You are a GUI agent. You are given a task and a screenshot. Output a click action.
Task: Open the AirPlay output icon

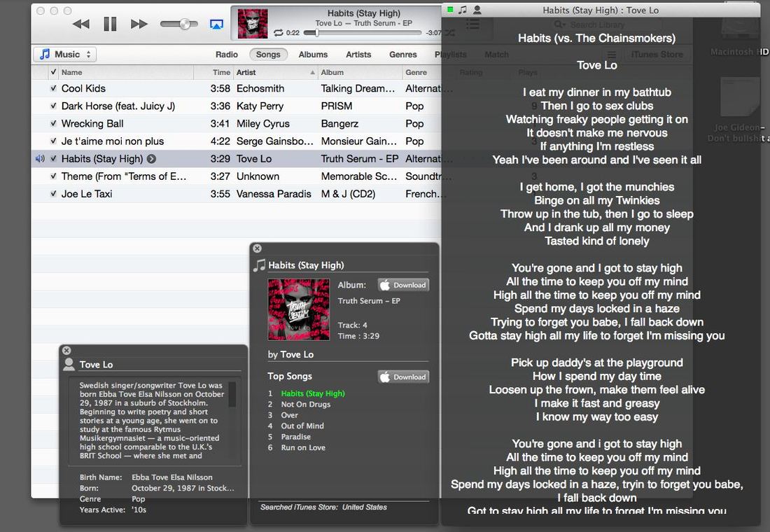[x=216, y=24]
